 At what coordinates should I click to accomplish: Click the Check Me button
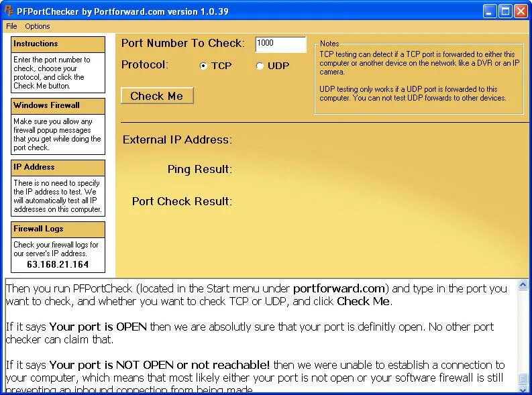157,96
